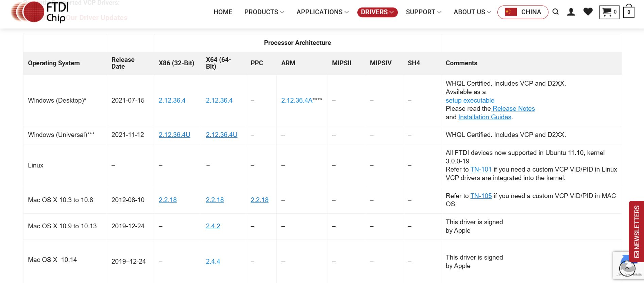644x283 pixels.
Task: Open the TN-101 technical note link
Action: (x=481, y=169)
